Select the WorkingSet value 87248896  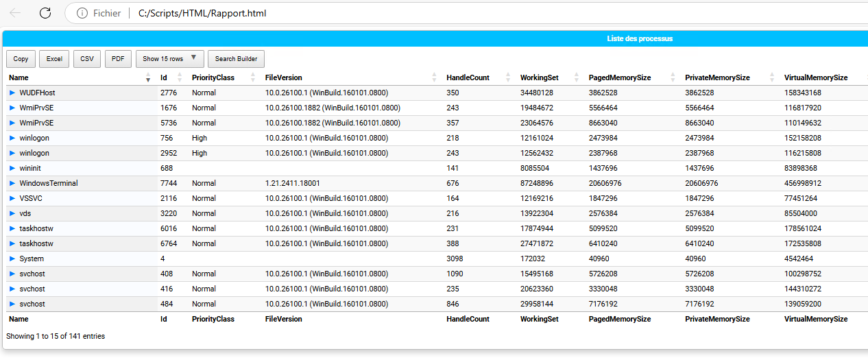tap(537, 183)
